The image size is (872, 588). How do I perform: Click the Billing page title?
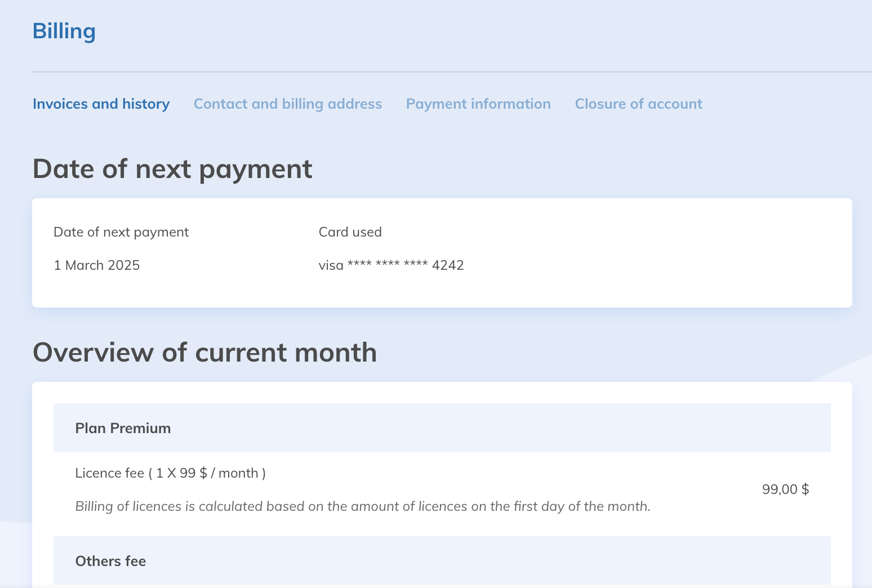64,31
